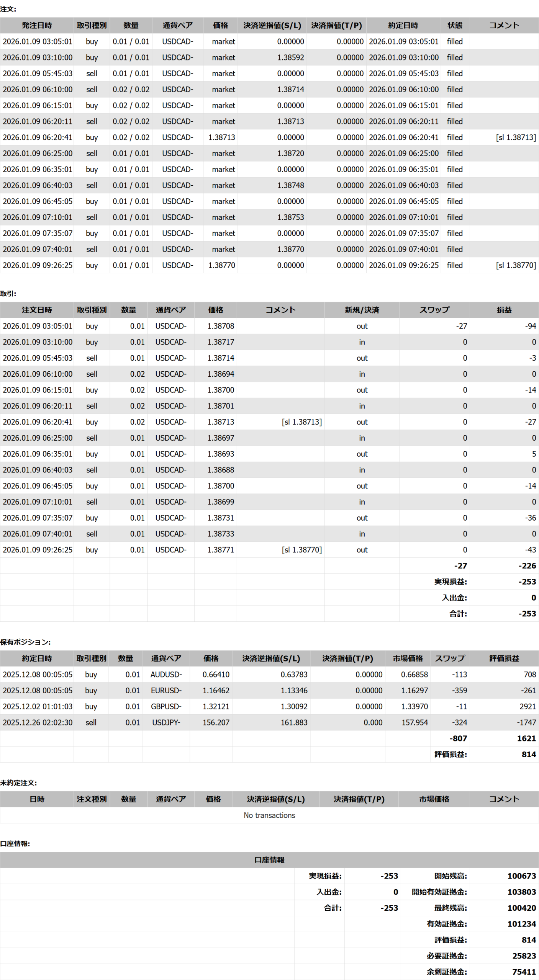539x980 pixels.
Task: Click the EURUSD- currency pair cell
Action: point(166,690)
